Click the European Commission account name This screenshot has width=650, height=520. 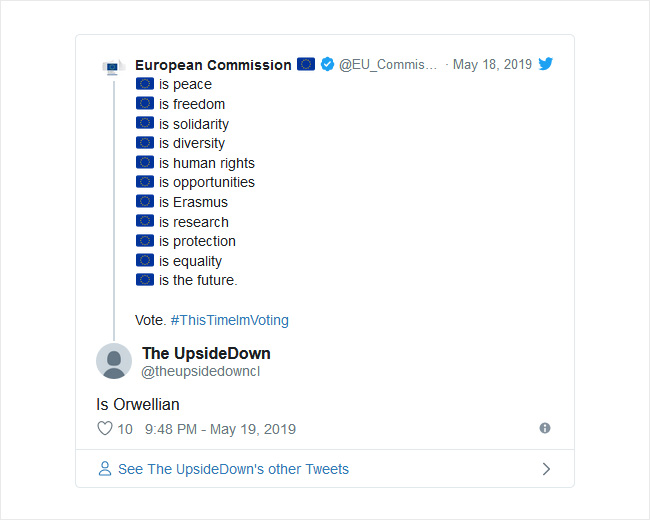coord(213,65)
